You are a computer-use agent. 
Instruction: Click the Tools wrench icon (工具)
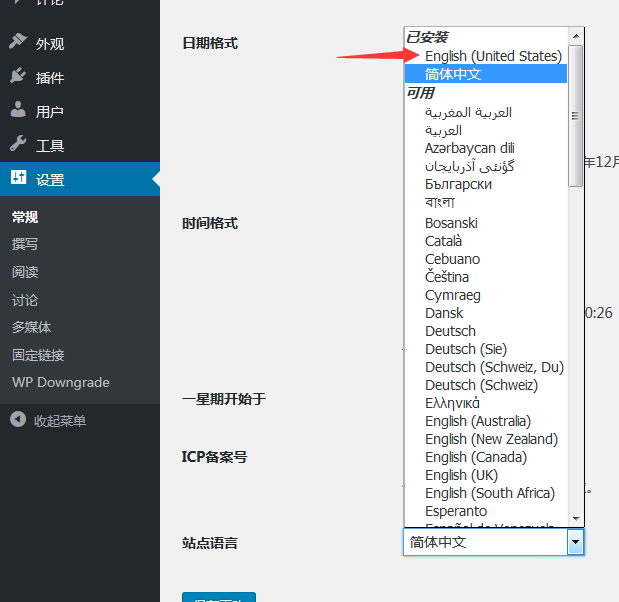pyautogui.click(x=18, y=145)
